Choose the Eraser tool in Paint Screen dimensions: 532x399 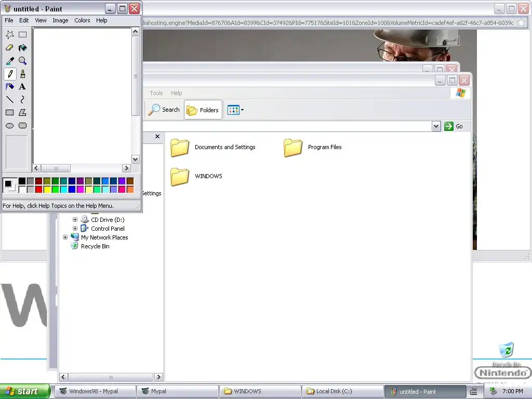[10, 47]
